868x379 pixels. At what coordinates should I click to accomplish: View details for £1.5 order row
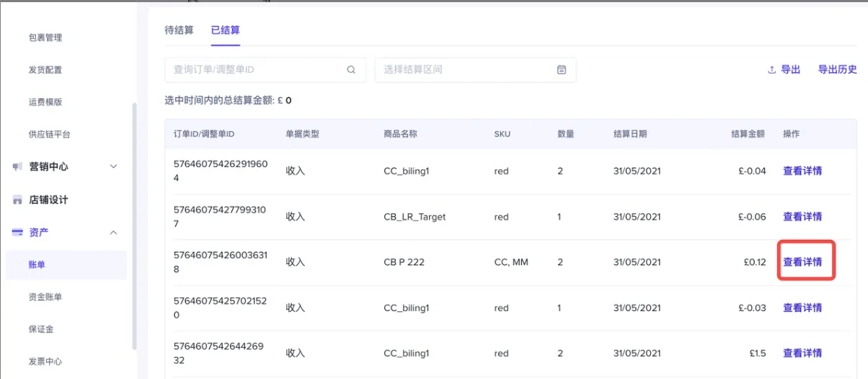802,353
